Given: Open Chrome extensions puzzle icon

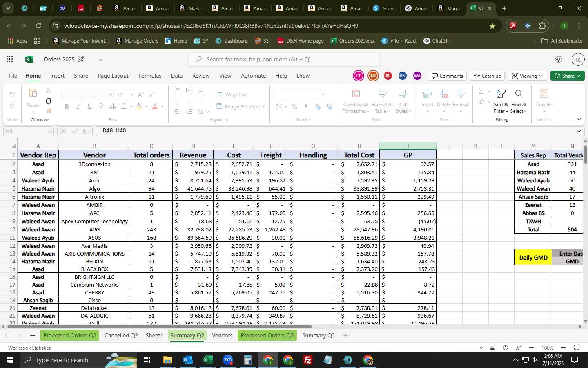Looking at the screenshot, I should (542, 26).
